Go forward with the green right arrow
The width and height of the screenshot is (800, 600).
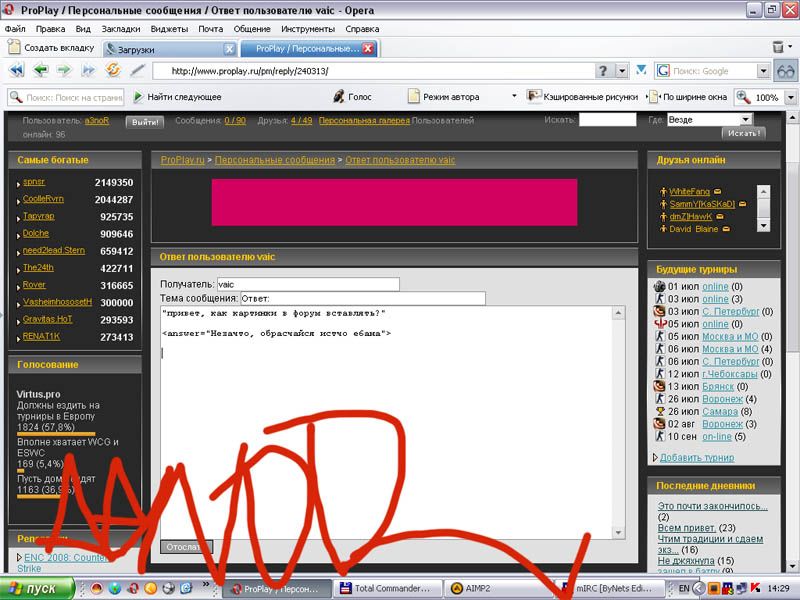click(64, 70)
